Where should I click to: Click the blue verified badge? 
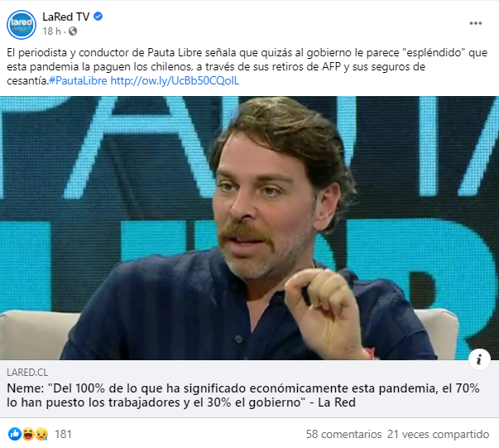click(x=98, y=17)
